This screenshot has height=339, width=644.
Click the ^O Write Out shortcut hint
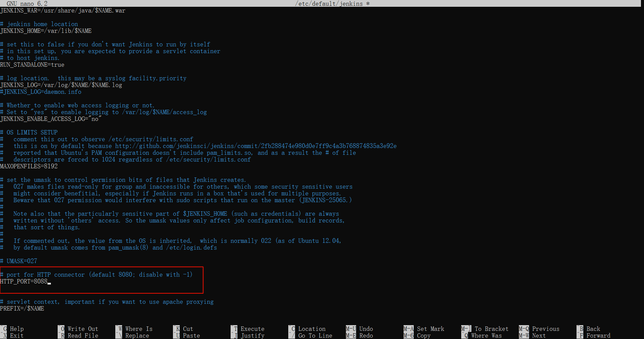[x=78, y=329]
